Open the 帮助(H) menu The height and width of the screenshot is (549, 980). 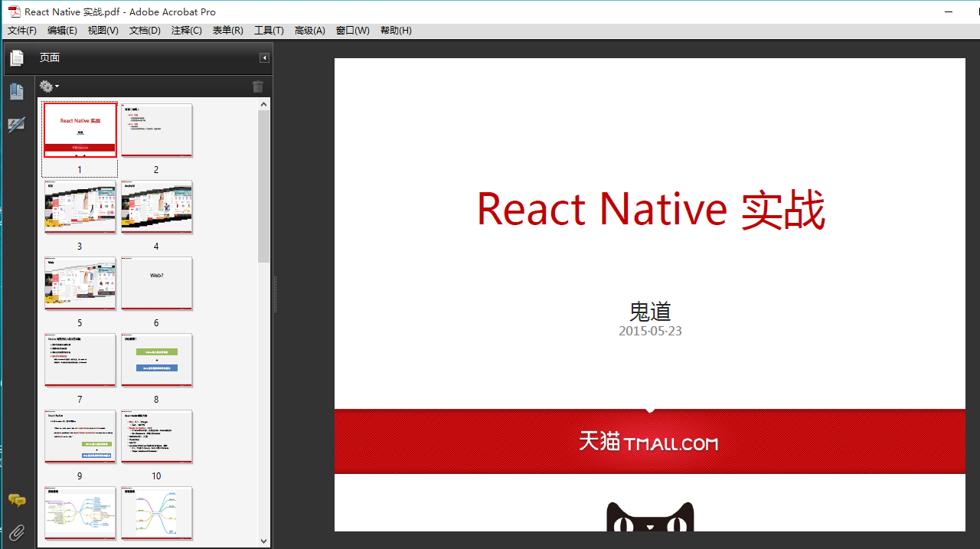point(396,31)
